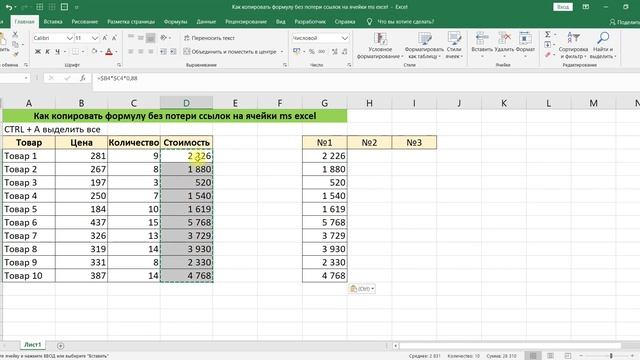Click the Borders icon
This screenshot has height=360, width=640.
[x=75, y=52]
